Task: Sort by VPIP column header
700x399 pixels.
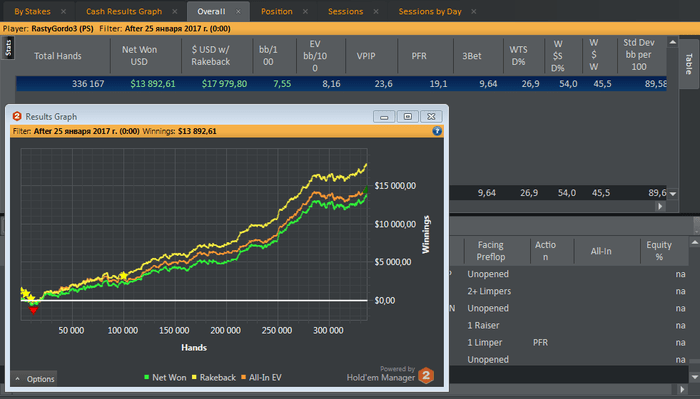Action: click(366, 56)
